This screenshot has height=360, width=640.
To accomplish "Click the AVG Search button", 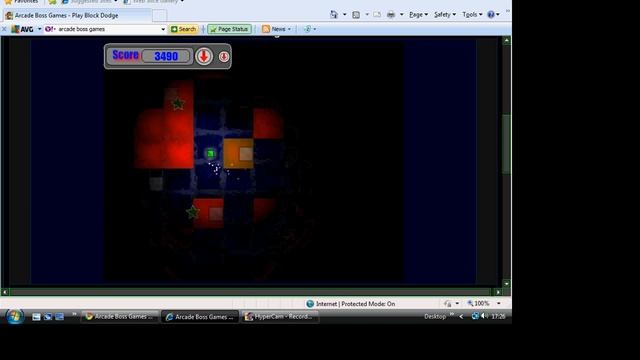I will 183,29.
